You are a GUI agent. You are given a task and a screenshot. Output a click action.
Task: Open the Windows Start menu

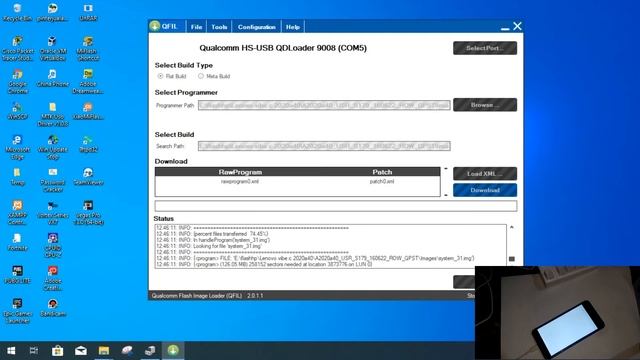pos(11,351)
